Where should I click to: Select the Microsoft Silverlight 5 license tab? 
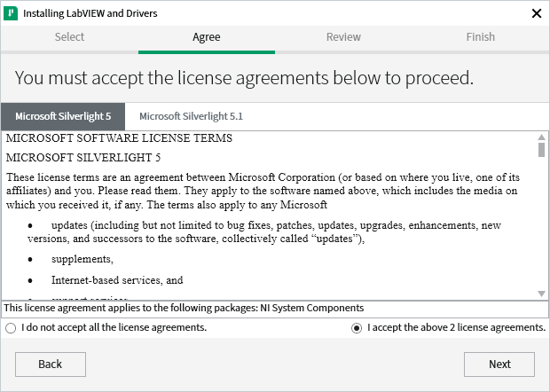click(63, 116)
